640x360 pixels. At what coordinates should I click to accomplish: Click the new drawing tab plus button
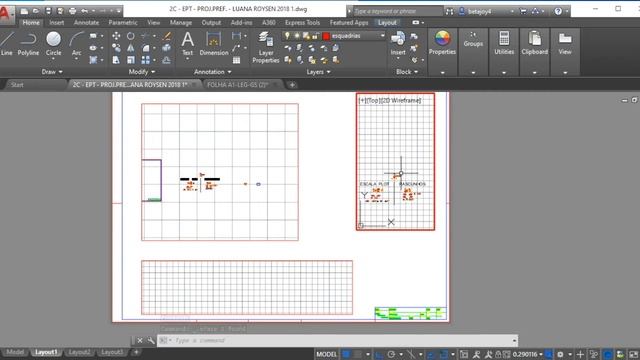(x=292, y=85)
